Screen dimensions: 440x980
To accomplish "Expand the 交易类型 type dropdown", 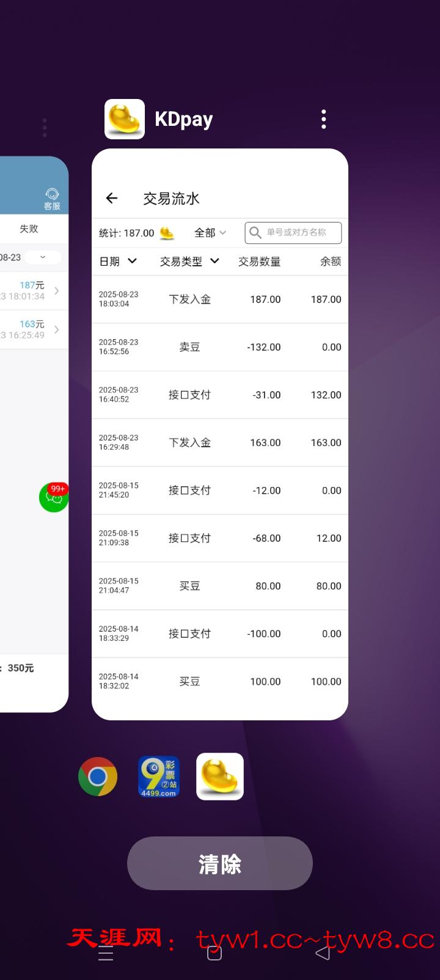I will pos(189,261).
